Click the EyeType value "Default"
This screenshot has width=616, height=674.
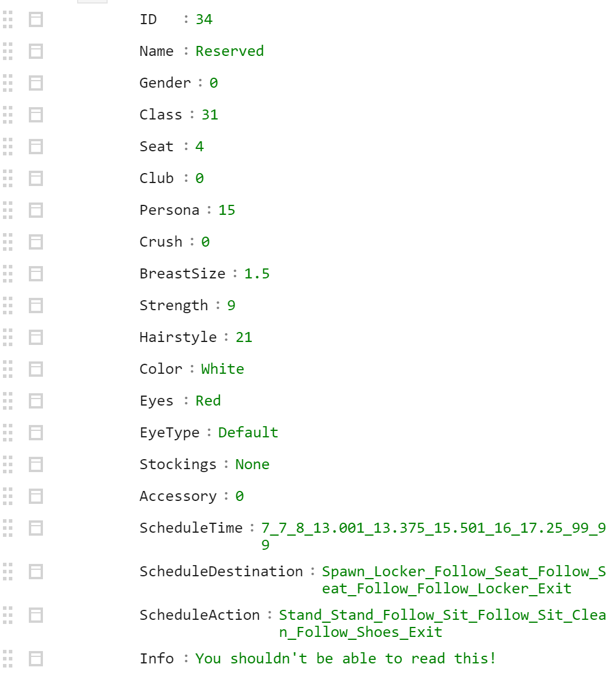pyautogui.click(x=248, y=433)
